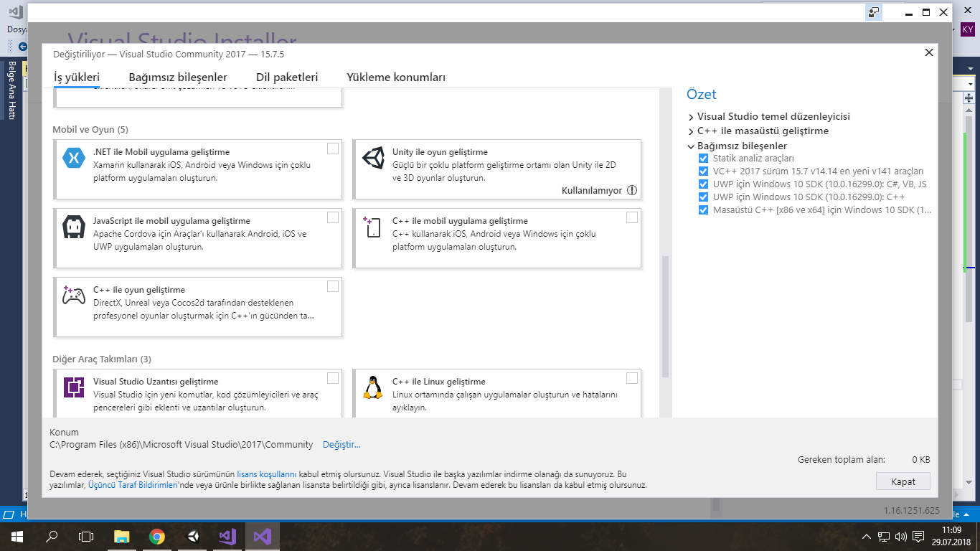Check .NET ile Mobil uygulama geliştirme workload
This screenshot has height=551, width=980.
pos(333,149)
